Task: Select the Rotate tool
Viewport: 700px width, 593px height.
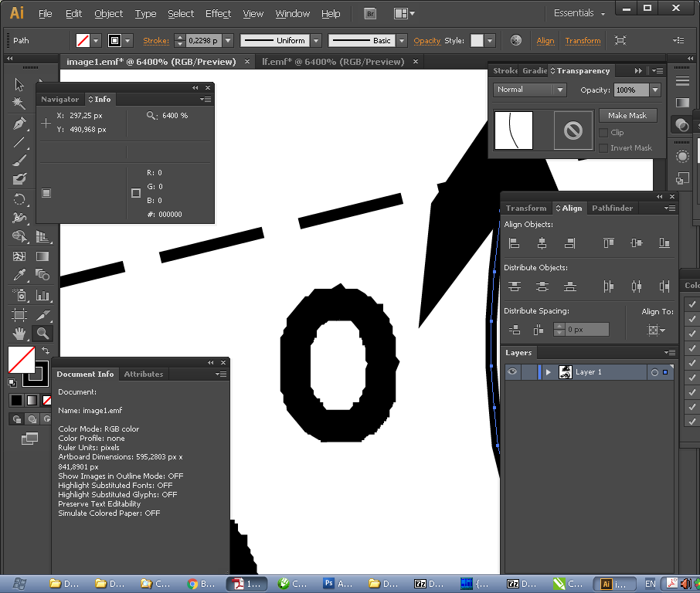Action: (x=19, y=199)
